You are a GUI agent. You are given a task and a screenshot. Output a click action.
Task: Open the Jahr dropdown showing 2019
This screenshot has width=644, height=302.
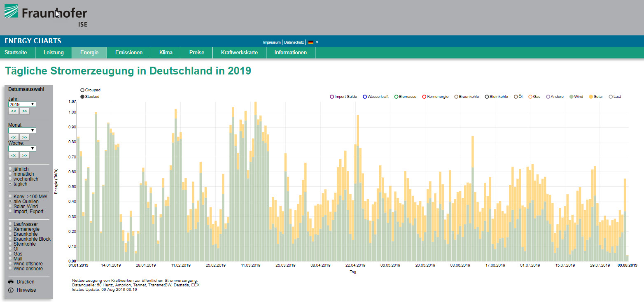(22, 105)
